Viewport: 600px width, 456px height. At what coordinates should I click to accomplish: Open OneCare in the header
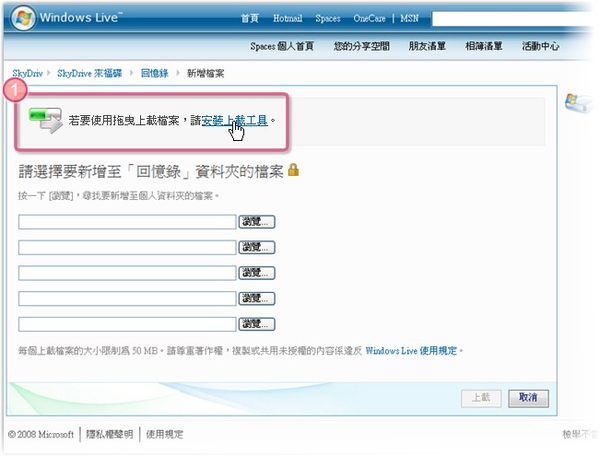click(369, 18)
